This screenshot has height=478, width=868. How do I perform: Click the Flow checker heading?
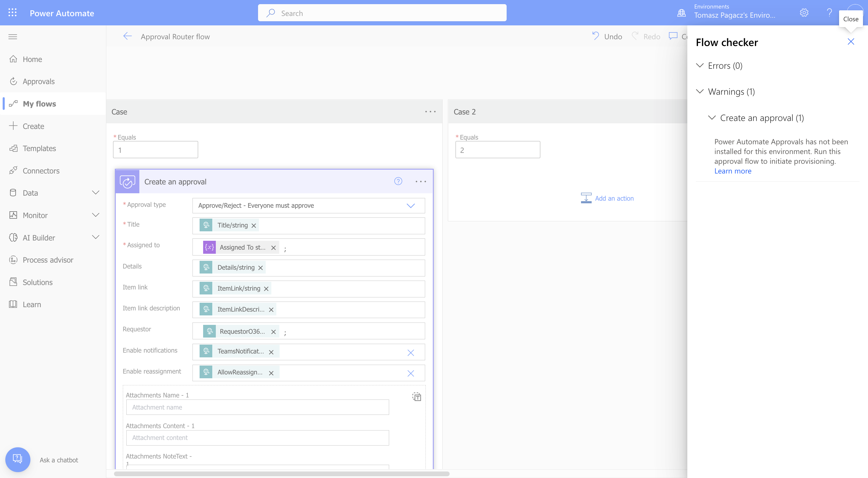pyautogui.click(x=727, y=42)
